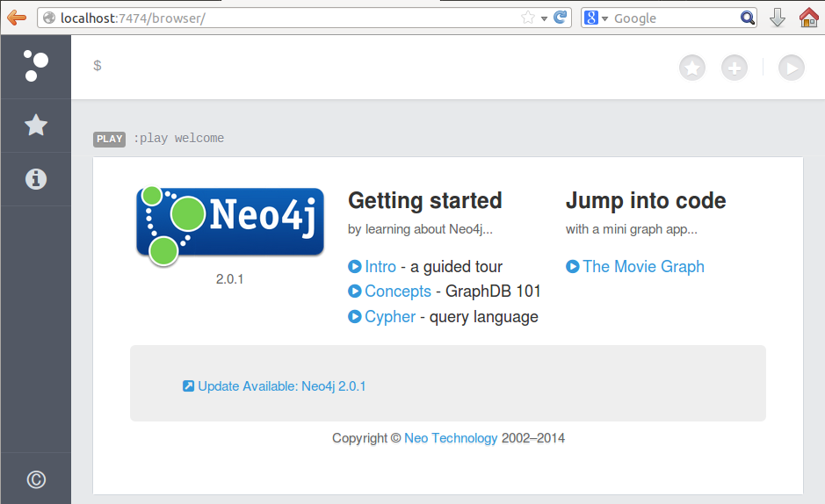Open the Neo4j database overview sidebar icon
This screenshot has width=825, height=504.
(x=35, y=66)
